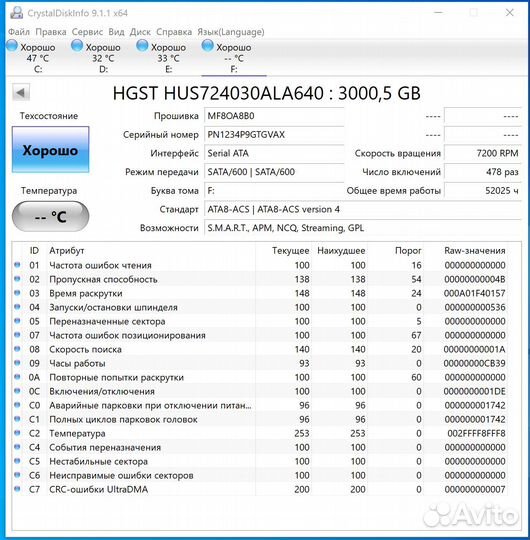This screenshot has height=540, width=530.
Task: Click the status dot for attribute C4
Action: coord(17,447)
